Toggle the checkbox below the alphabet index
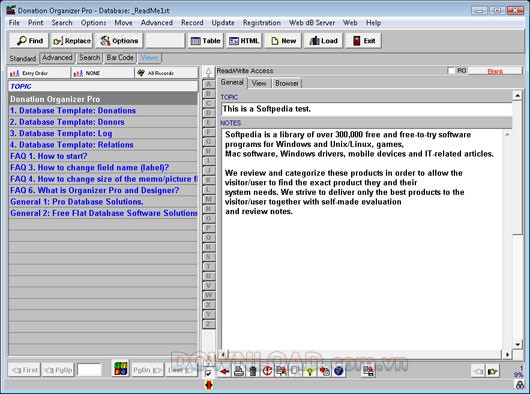The height and width of the screenshot is (394, 530). point(209,374)
